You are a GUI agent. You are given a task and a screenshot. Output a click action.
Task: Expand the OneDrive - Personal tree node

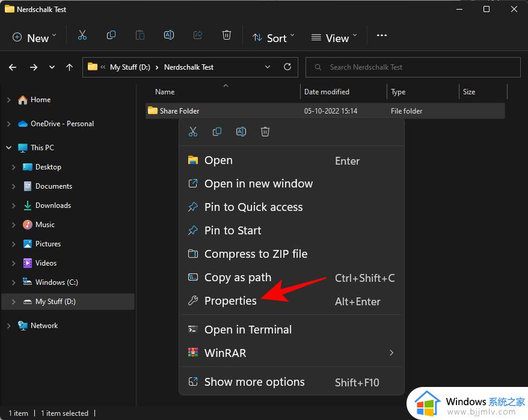click(x=9, y=124)
